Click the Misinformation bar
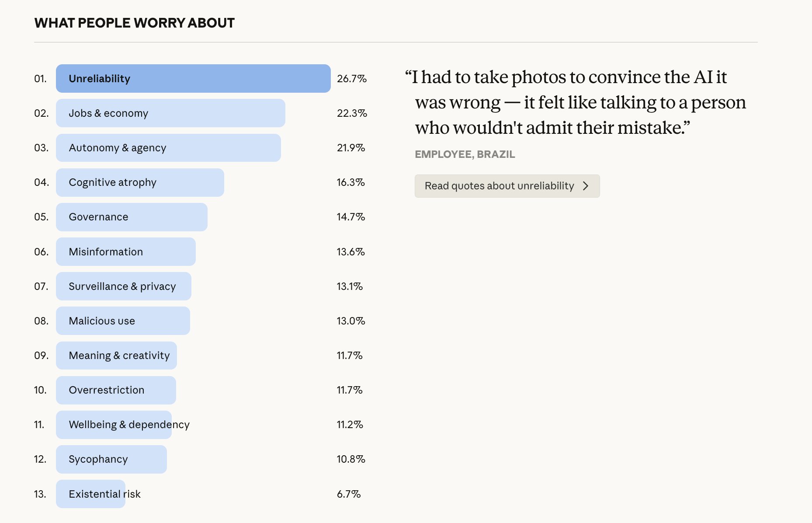 click(125, 252)
